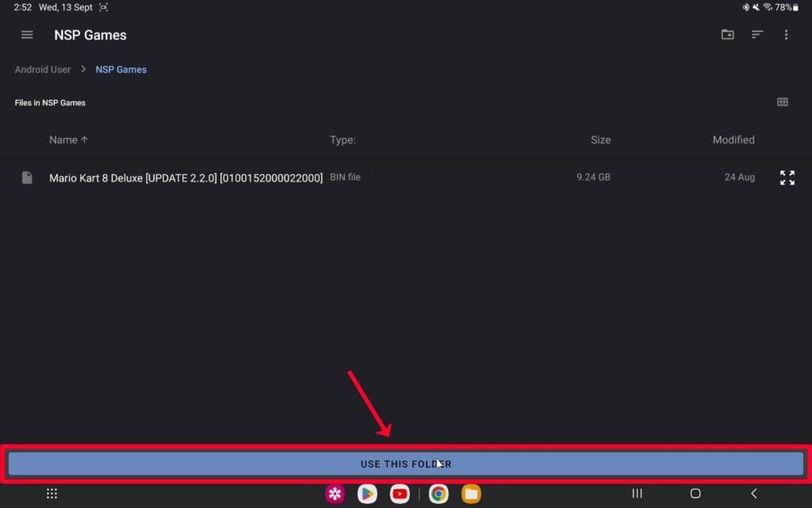This screenshot has width=812, height=508.
Task: Sort by Modified date column
Action: click(x=733, y=139)
